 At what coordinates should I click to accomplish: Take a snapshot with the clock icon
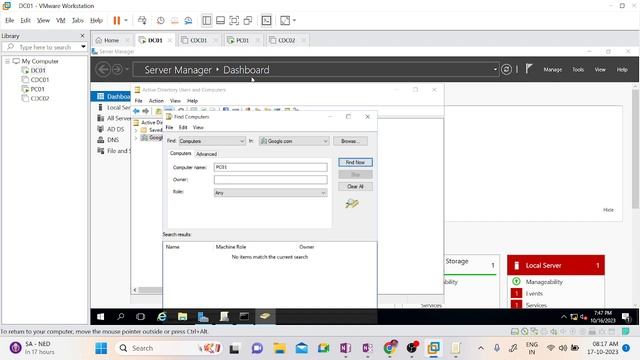pyautogui.click(x=161, y=20)
